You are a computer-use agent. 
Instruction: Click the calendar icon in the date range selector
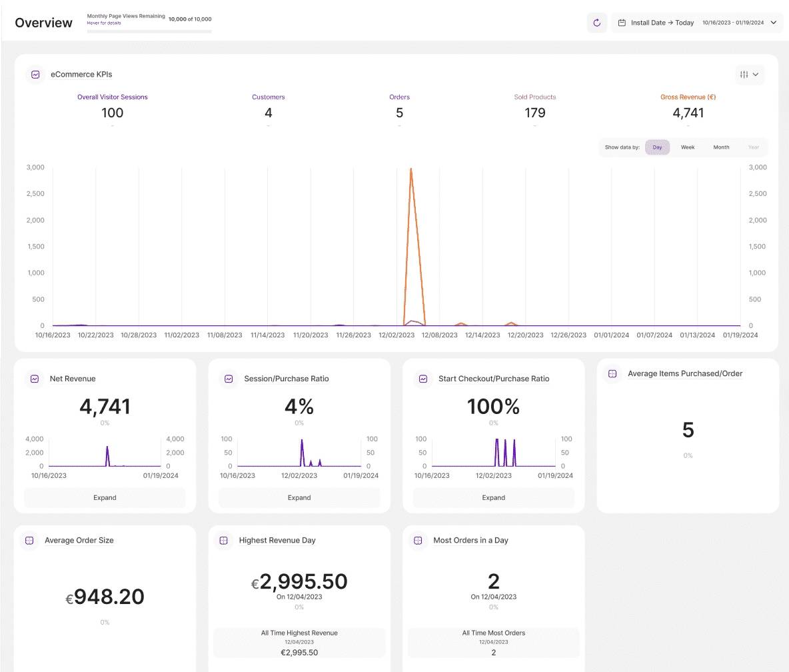pyautogui.click(x=622, y=22)
